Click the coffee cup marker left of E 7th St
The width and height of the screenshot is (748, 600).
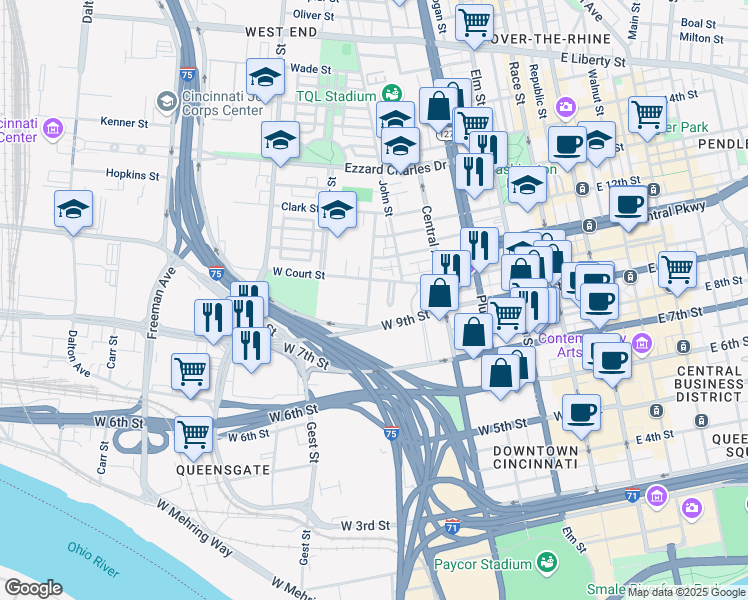click(x=600, y=303)
